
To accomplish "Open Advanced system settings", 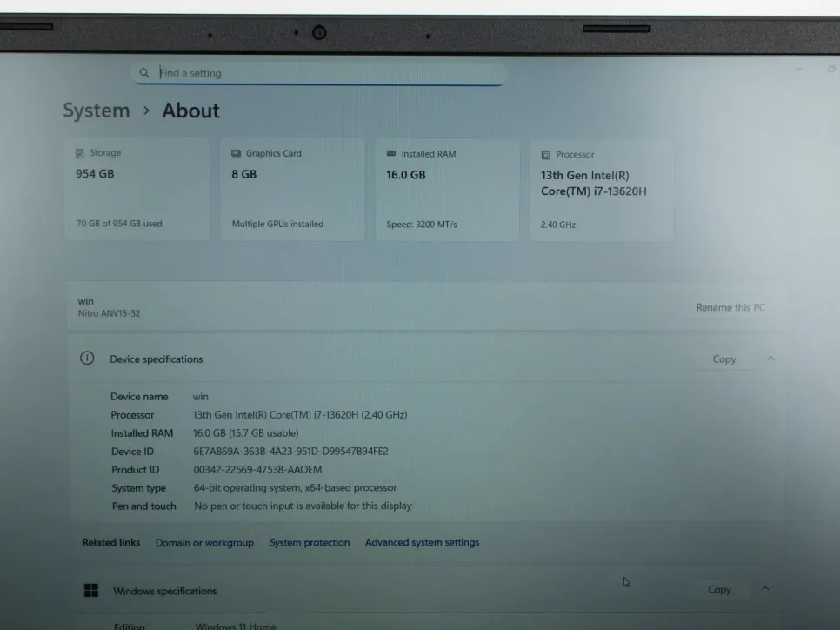I will [422, 543].
